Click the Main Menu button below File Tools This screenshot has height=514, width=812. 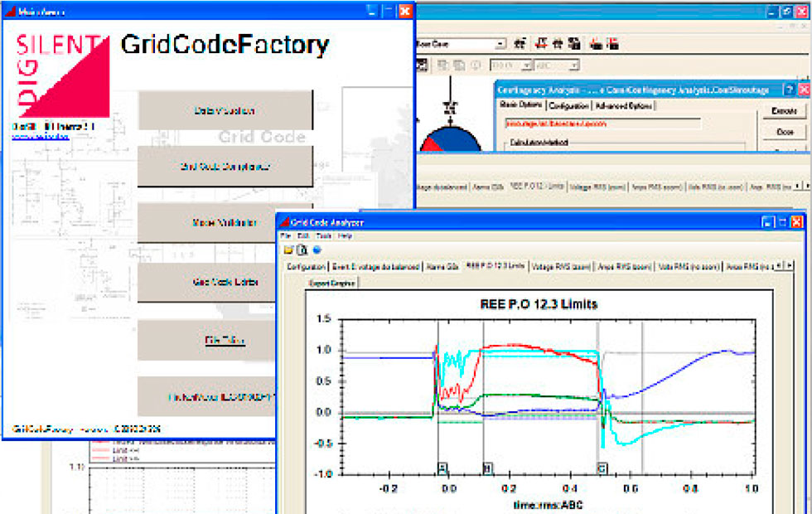pyautogui.click(x=207, y=397)
